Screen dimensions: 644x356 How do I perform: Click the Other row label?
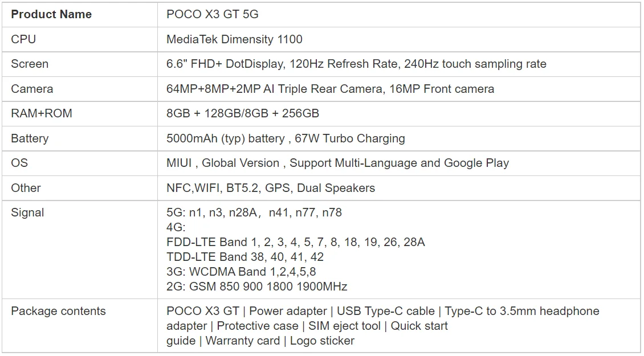coord(26,188)
